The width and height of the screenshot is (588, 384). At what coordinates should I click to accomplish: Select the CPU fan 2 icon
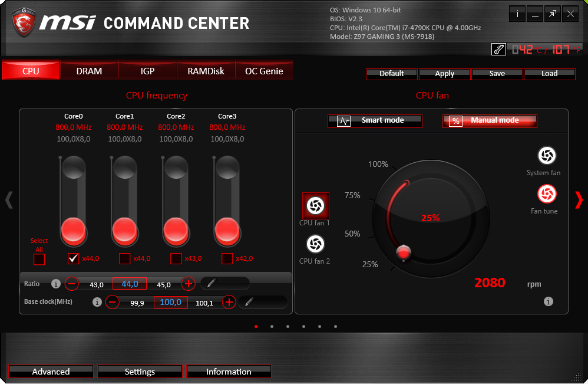pyautogui.click(x=315, y=244)
